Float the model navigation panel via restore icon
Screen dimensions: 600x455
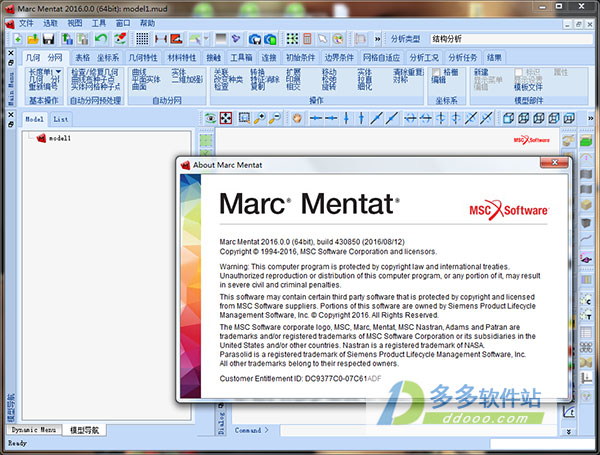(11, 124)
